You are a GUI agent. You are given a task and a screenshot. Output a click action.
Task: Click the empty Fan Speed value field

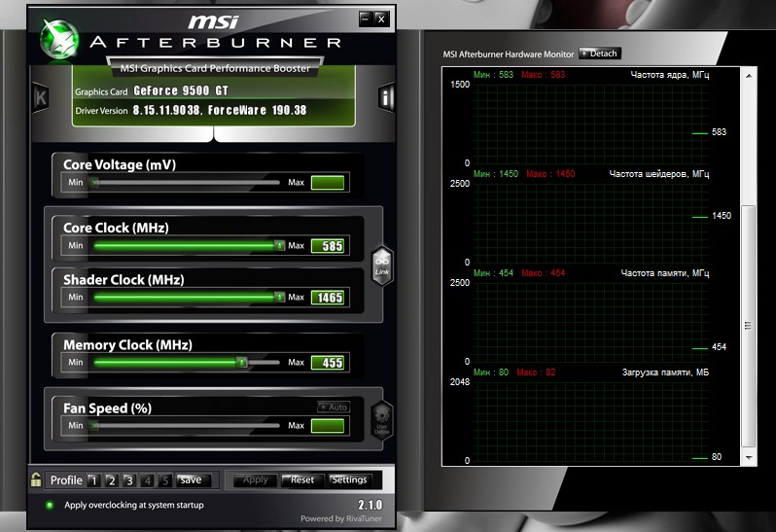tap(328, 426)
